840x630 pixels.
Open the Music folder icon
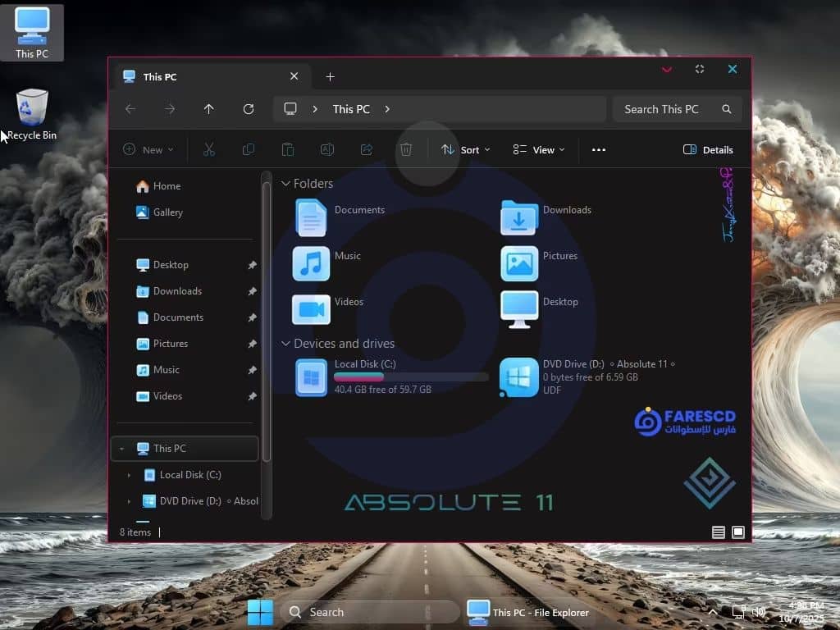(311, 264)
